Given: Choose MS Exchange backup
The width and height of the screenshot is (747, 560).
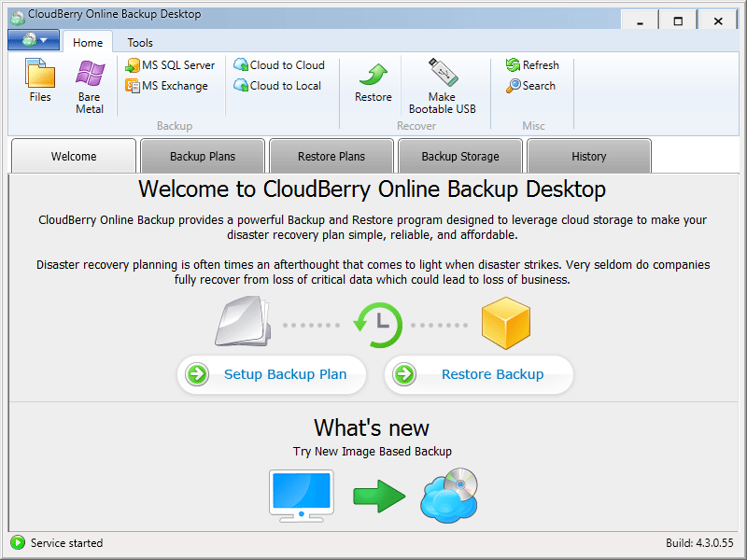Looking at the screenshot, I should click(x=167, y=86).
